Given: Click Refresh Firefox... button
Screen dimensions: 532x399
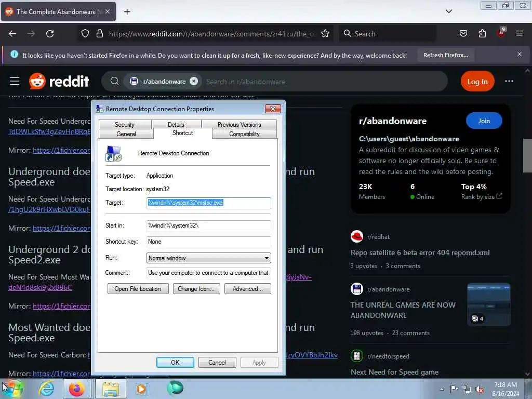Looking at the screenshot, I should pyautogui.click(x=445, y=55).
